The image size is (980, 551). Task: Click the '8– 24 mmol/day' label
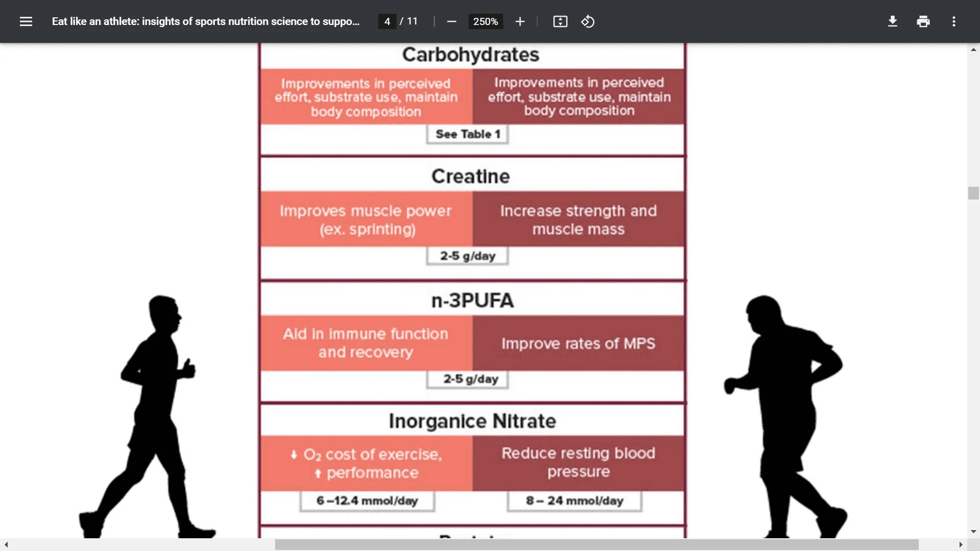click(575, 501)
